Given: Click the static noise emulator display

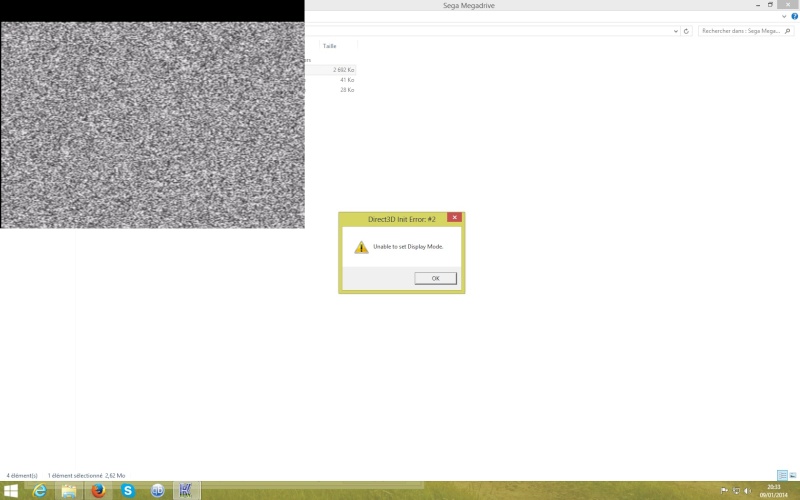Looking at the screenshot, I should pyautogui.click(x=153, y=125).
